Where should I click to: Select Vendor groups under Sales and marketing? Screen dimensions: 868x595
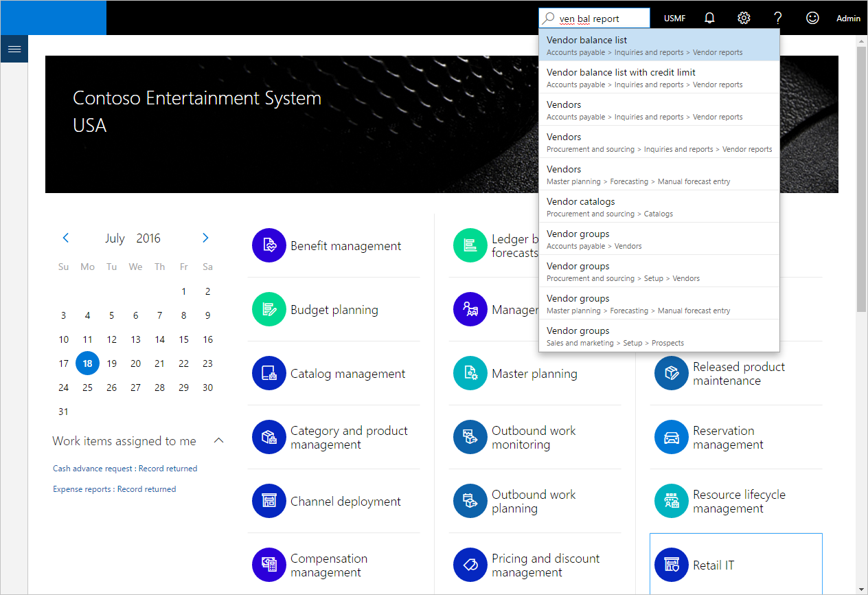[x=659, y=336]
